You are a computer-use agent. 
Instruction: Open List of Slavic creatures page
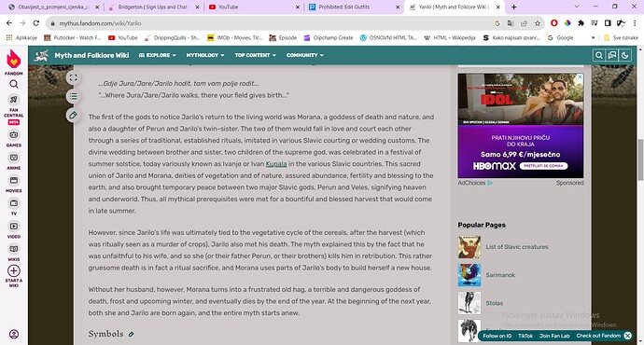(x=517, y=247)
